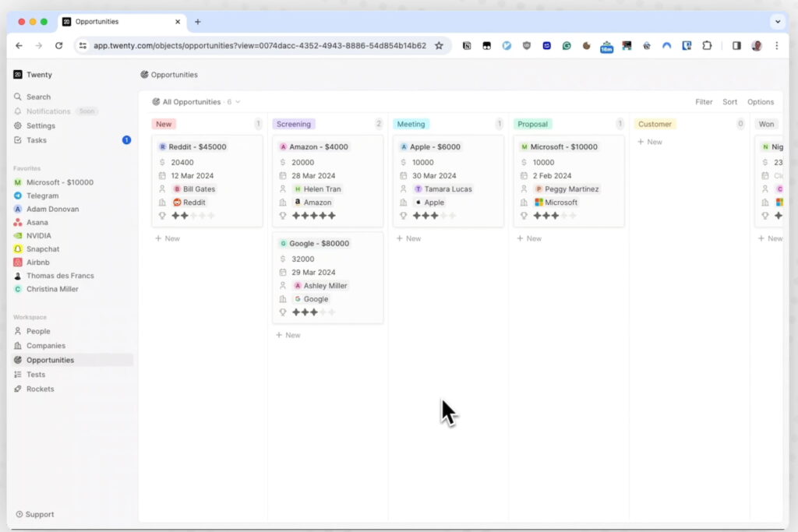Open Snapchat favorite entry
This screenshot has width=798, height=532.
pos(37,248)
